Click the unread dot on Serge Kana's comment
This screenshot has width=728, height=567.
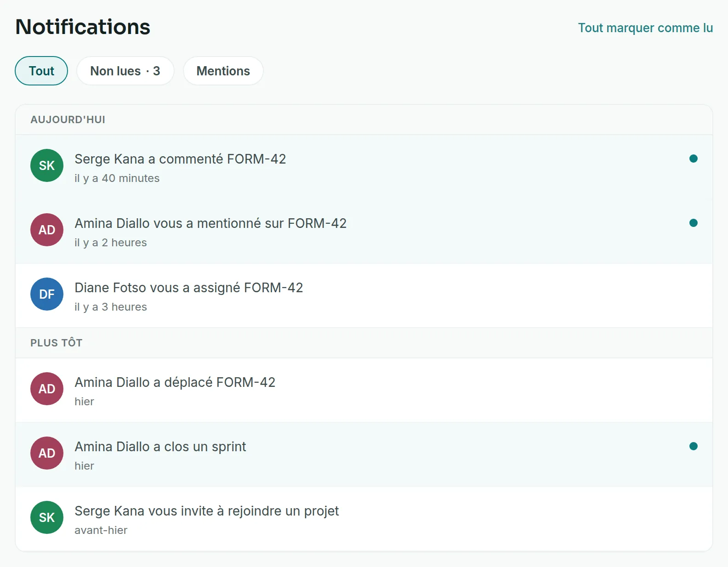(694, 159)
